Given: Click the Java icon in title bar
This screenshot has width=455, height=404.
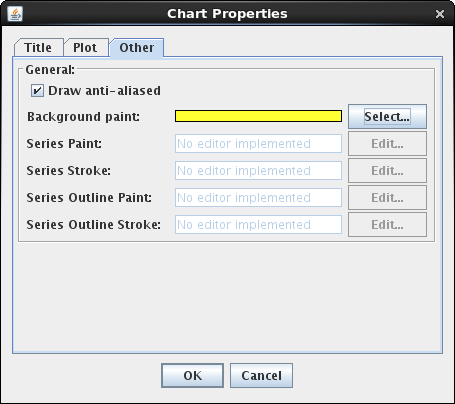Looking at the screenshot, I should pyautogui.click(x=15, y=14).
